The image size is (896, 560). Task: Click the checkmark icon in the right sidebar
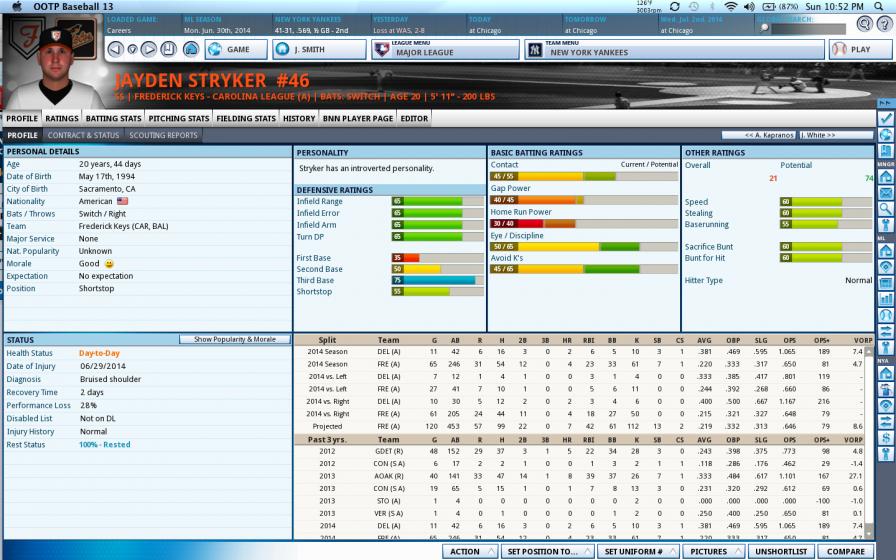tap(886, 118)
